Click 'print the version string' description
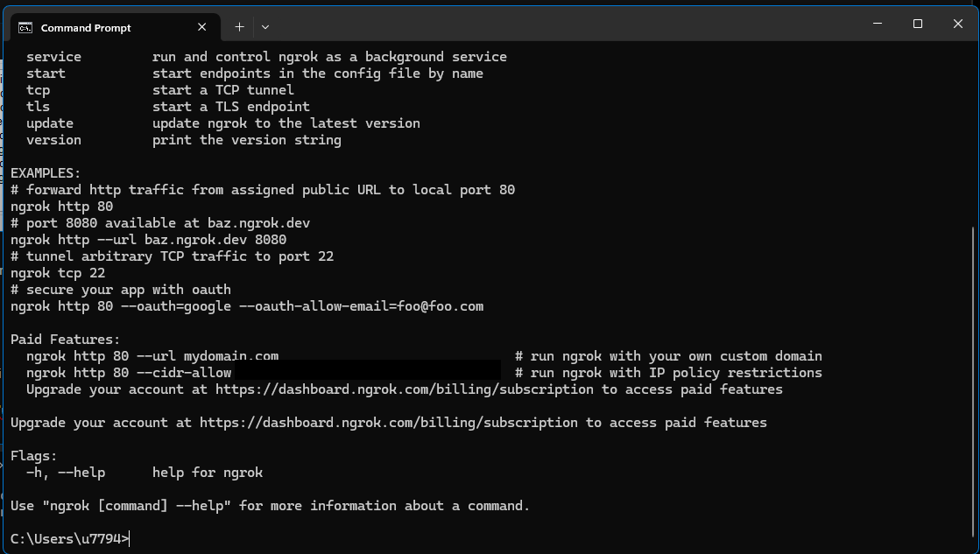 (247, 140)
